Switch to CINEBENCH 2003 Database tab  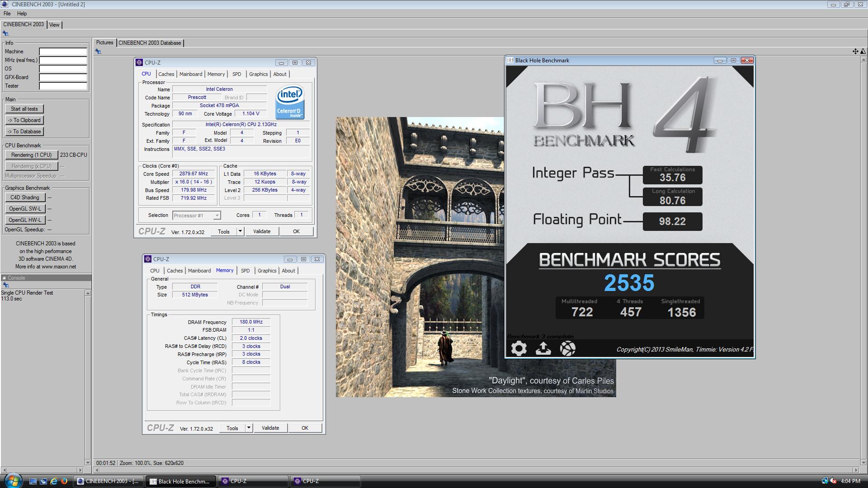tap(150, 43)
